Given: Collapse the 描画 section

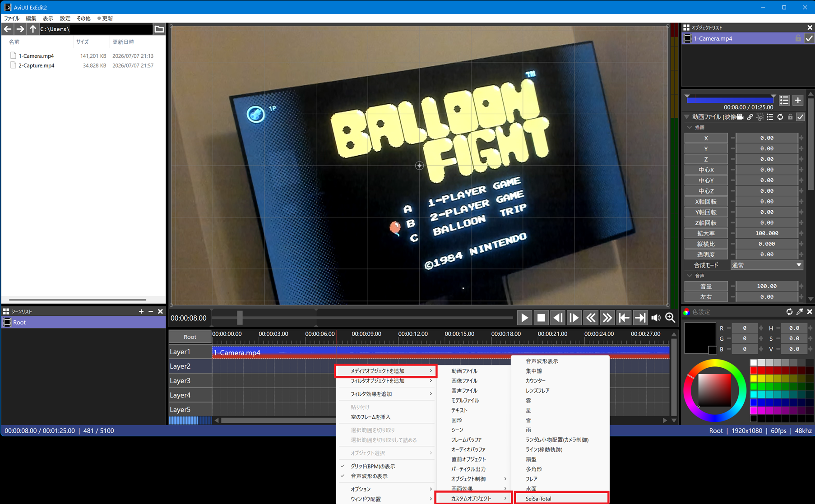Looking at the screenshot, I should pos(689,128).
